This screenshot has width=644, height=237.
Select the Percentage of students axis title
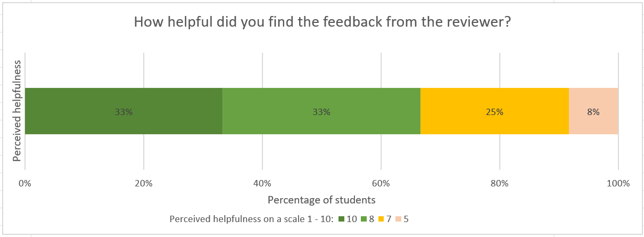click(x=321, y=200)
